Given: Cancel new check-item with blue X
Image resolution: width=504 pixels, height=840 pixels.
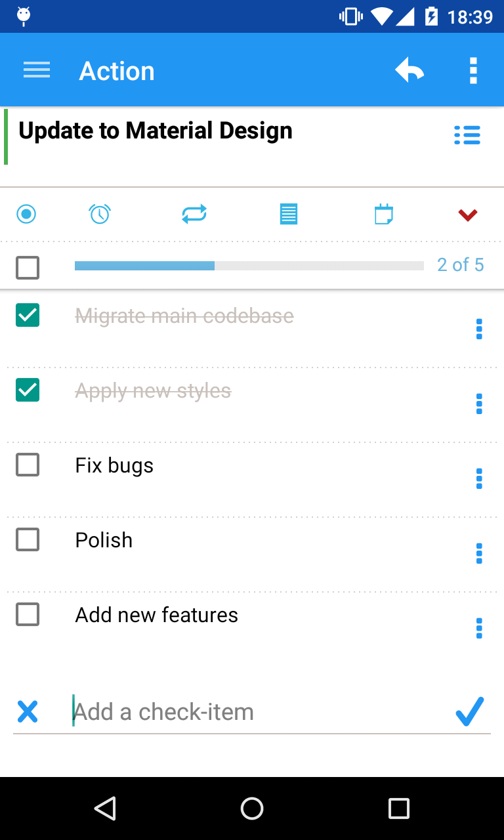Looking at the screenshot, I should [28, 712].
